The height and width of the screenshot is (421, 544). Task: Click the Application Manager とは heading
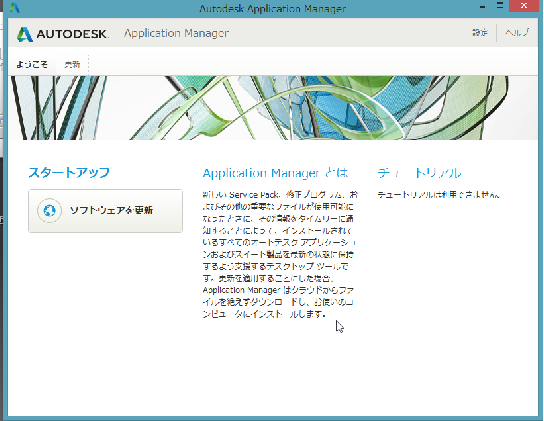point(275,173)
